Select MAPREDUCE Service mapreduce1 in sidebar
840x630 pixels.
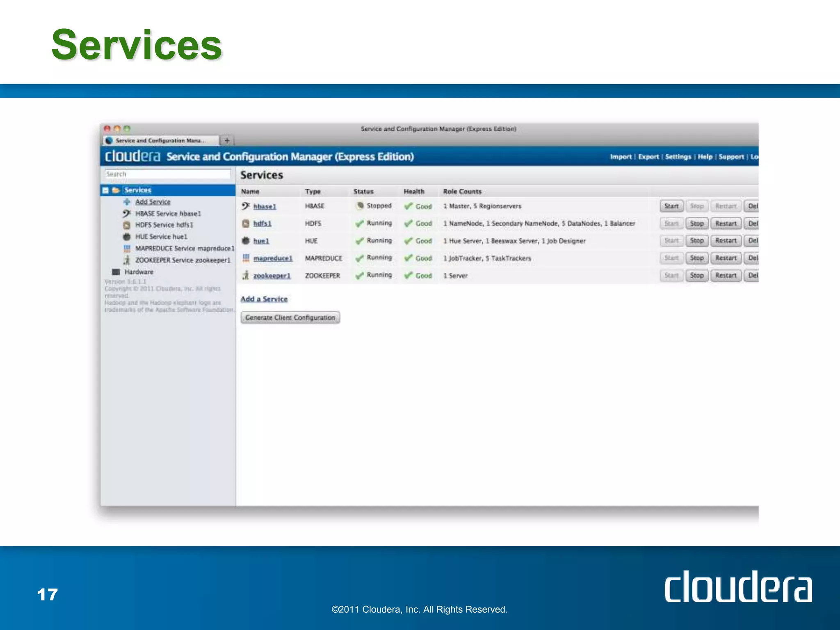point(185,249)
